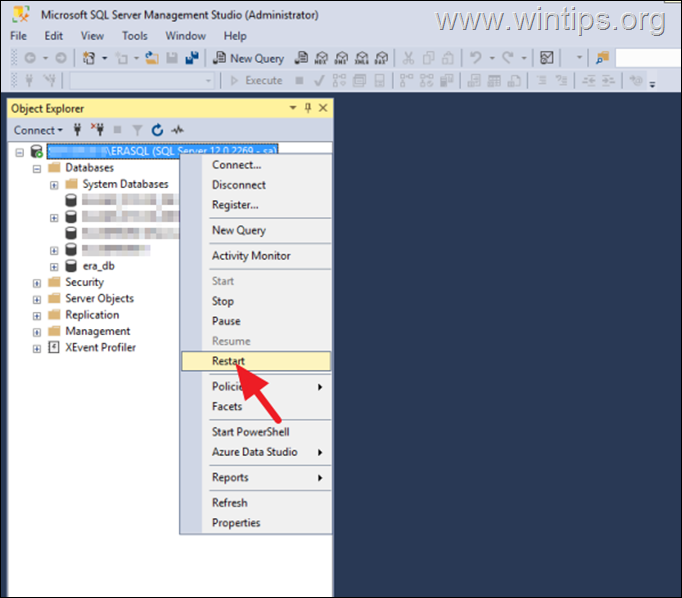The height and width of the screenshot is (598, 682).
Task: Open the File menu
Action: (x=18, y=36)
